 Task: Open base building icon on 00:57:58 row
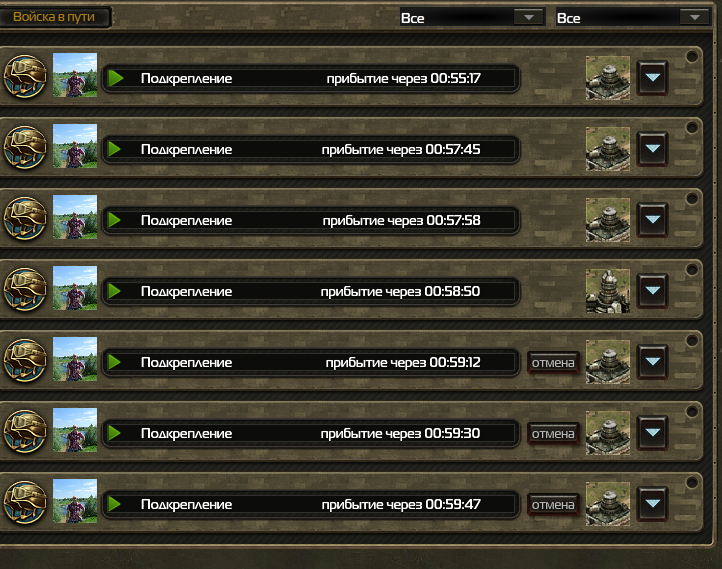pyautogui.click(x=608, y=220)
